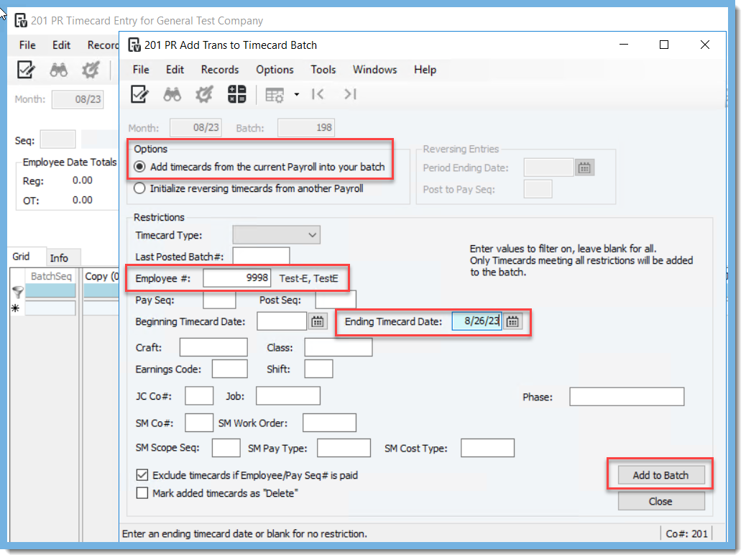Viewport: 746px width, 560px height.
Task: Maximize the Add Trans window
Action: point(664,45)
